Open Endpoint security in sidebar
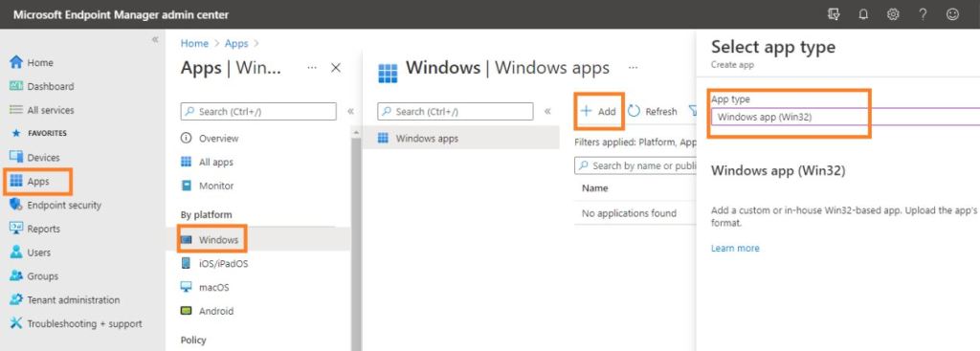Viewport: 980px width, 351px height. [x=55, y=205]
